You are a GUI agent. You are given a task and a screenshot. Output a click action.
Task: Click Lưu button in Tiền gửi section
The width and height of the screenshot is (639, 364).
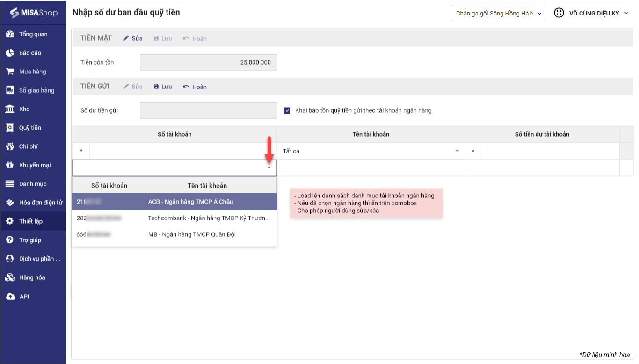163,87
